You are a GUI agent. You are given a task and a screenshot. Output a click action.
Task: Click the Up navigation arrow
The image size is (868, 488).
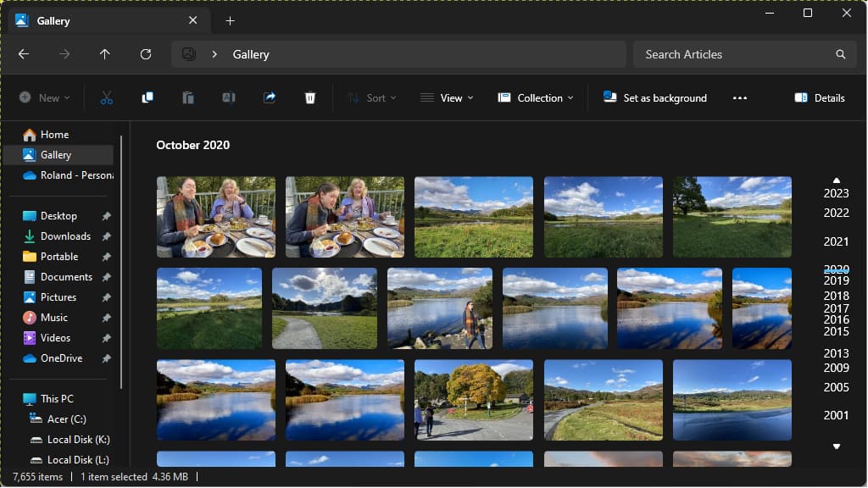point(104,53)
